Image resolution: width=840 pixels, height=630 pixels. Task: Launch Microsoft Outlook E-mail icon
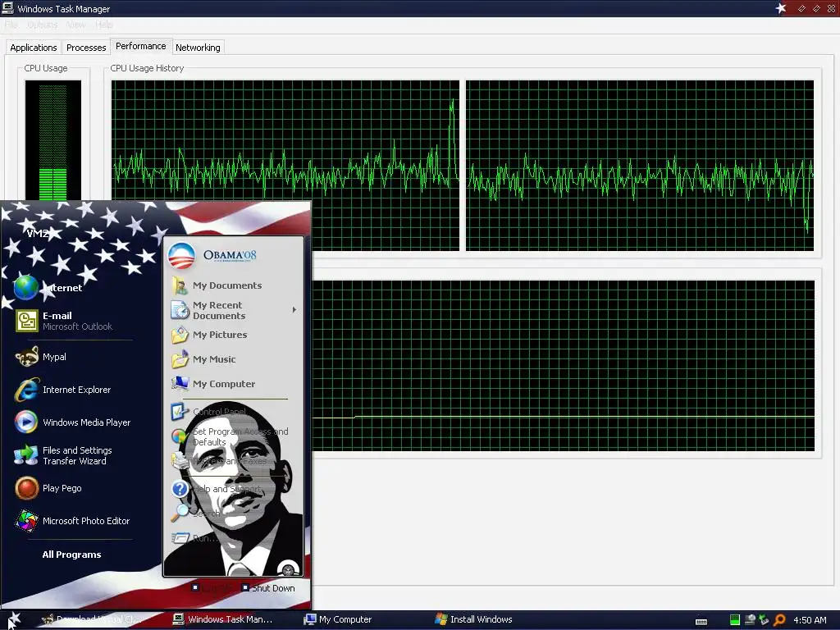coord(26,321)
